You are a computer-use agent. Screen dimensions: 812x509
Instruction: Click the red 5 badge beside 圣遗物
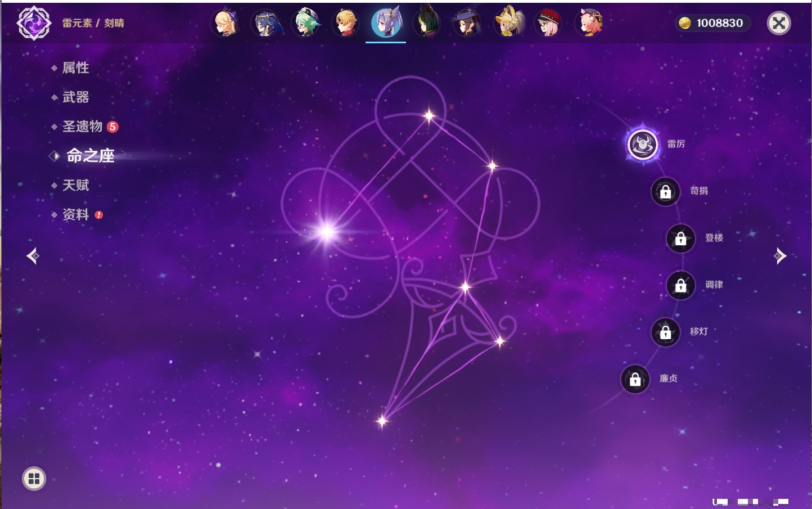[112, 127]
